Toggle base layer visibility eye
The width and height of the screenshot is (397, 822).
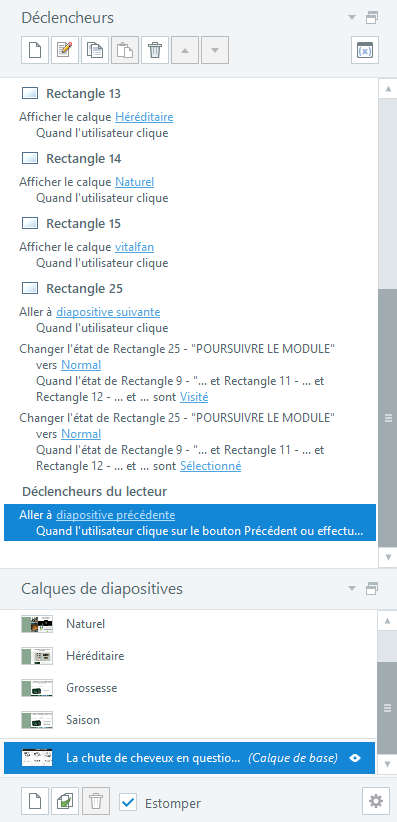coord(355,758)
